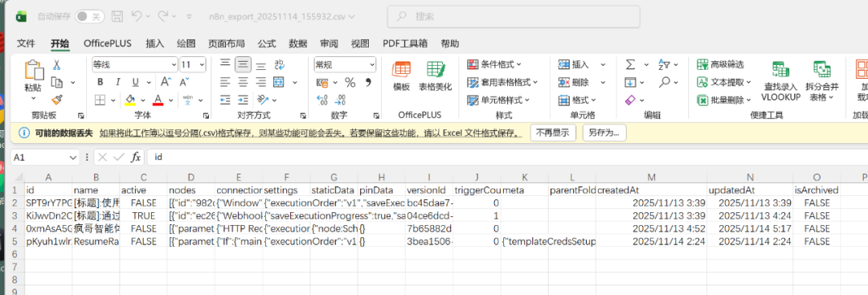This screenshot has width=868, height=295.
Task: Toggle center horizontal alignment
Action: tap(243, 83)
